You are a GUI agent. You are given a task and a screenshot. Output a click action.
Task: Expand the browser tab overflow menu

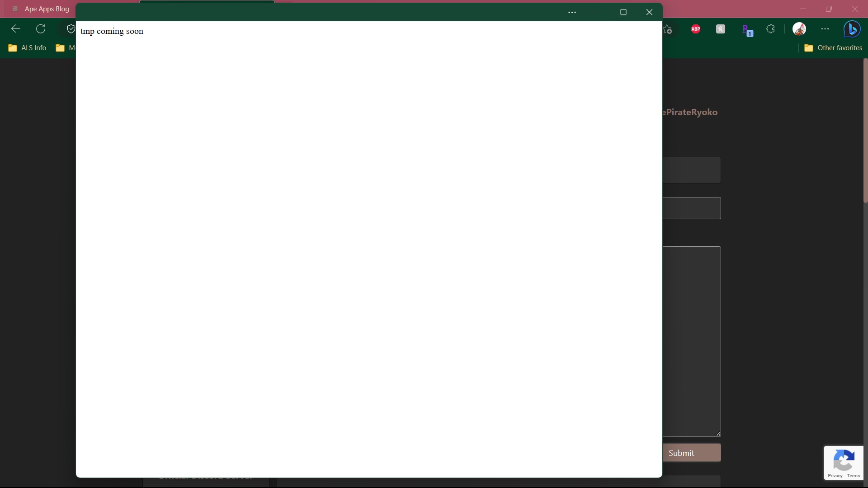pos(572,12)
